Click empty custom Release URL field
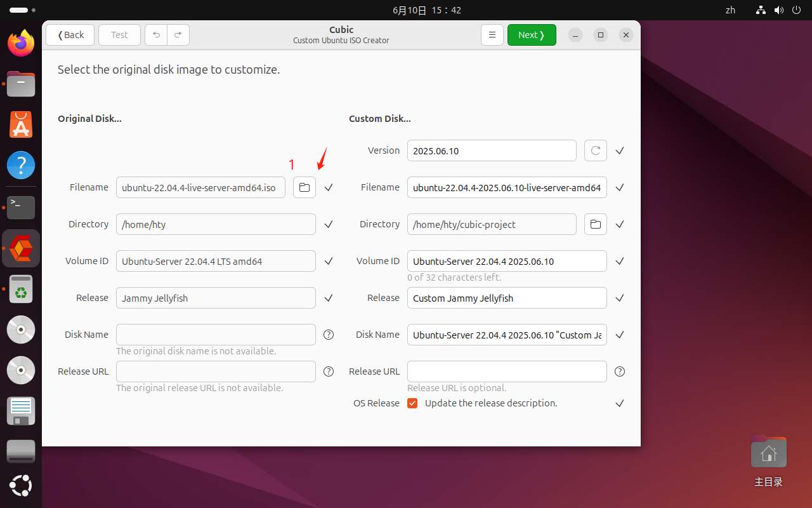 507,371
